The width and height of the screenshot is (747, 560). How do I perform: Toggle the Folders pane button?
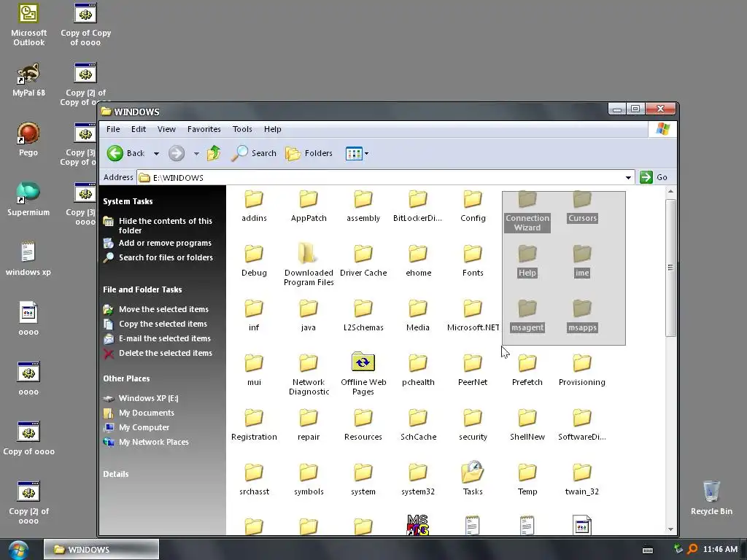pyautogui.click(x=309, y=153)
